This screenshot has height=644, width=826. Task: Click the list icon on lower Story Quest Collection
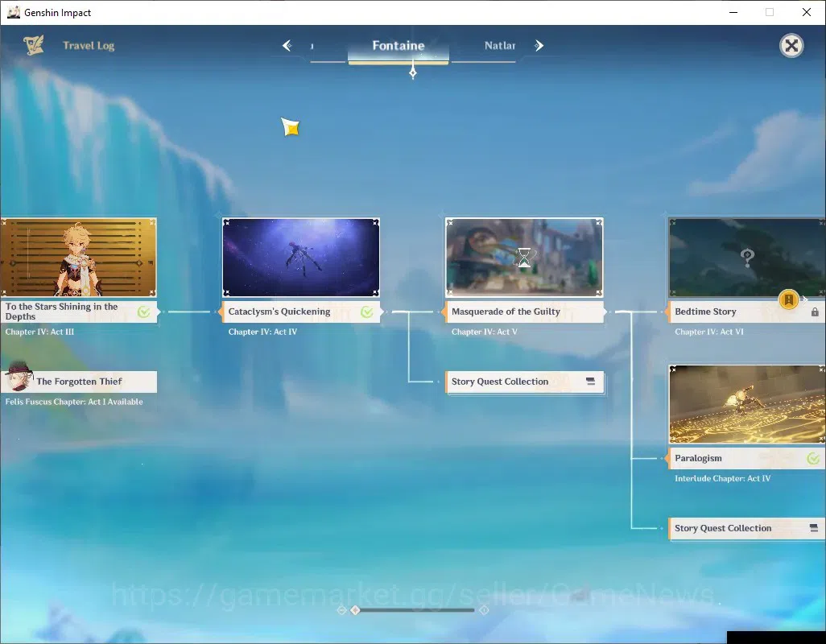(813, 527)
